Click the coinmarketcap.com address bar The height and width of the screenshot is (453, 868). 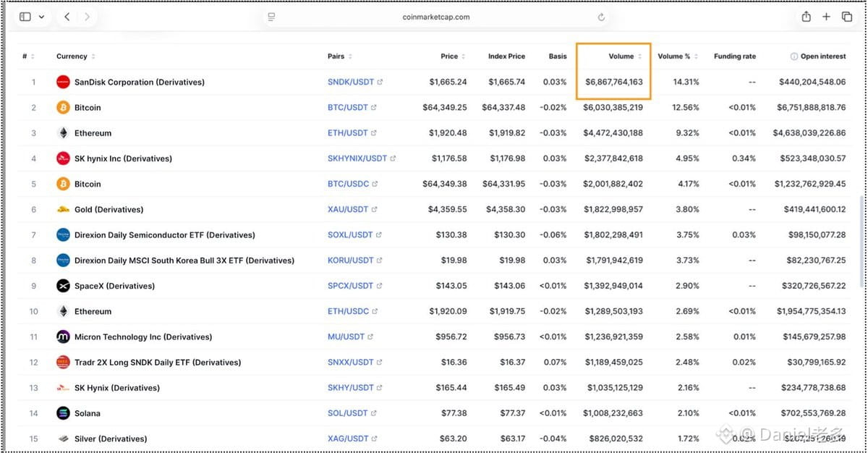coord(436,17)
